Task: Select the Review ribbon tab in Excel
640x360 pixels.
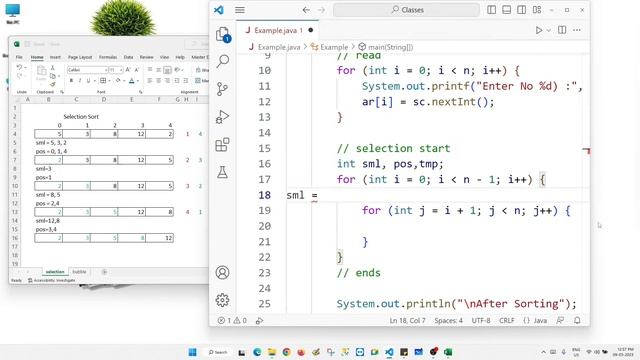Action: 146,57
